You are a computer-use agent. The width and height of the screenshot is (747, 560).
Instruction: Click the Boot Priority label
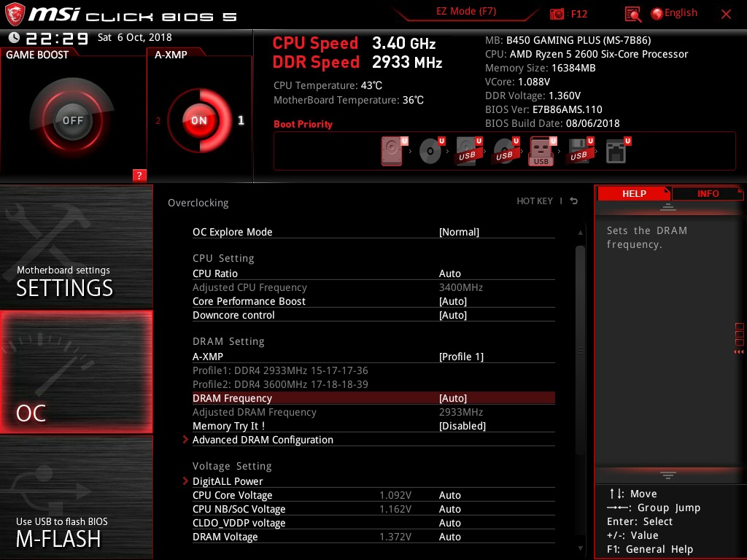[303, 124]
